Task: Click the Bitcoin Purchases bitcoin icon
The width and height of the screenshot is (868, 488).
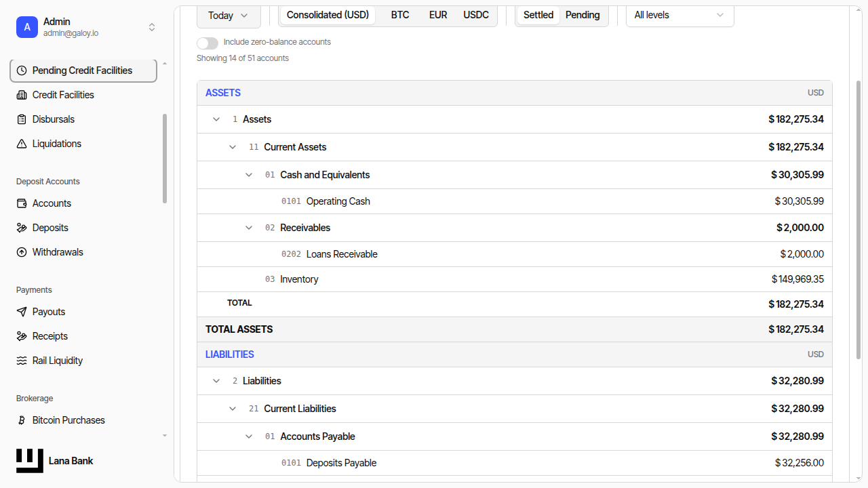Action: click(x=22, y=420)
